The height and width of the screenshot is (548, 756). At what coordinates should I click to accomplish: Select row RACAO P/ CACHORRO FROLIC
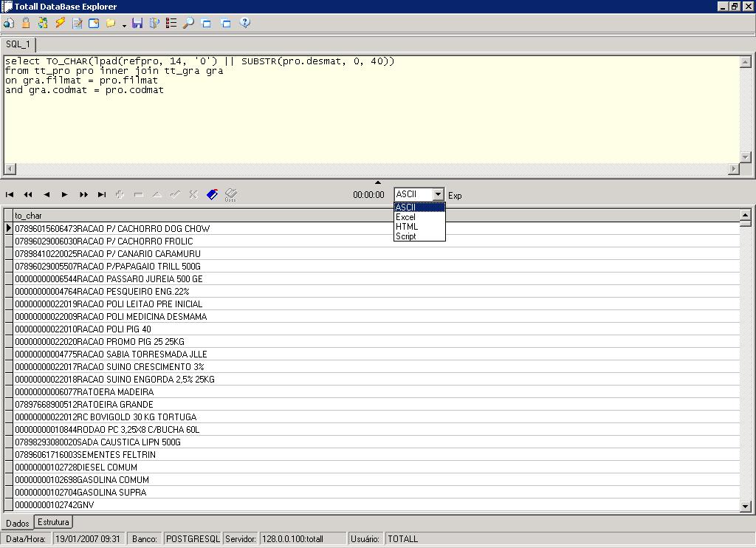pyautogui.click(x=376, y=242)
